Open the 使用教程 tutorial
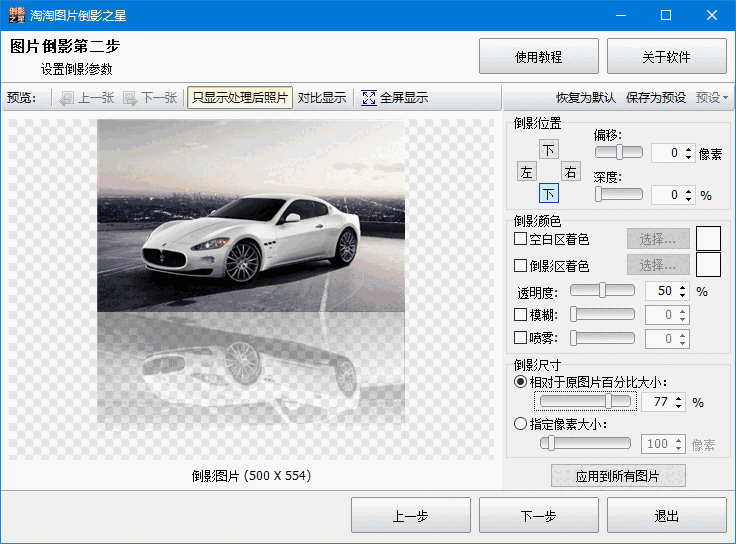Image resolution: width=736 pixels, height=544 pixels. pos(539,57)
